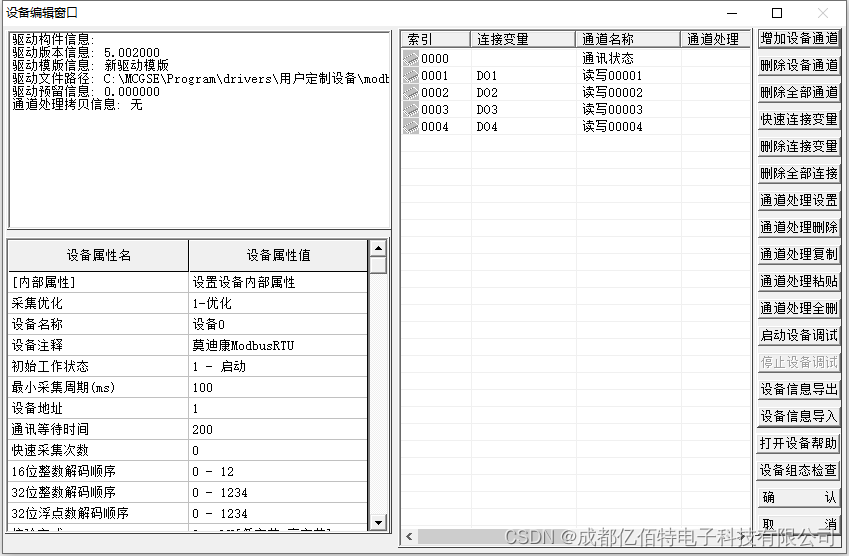Click 增加设备通道 button
This screenshot has height=556, width=849.
point(799,38)
